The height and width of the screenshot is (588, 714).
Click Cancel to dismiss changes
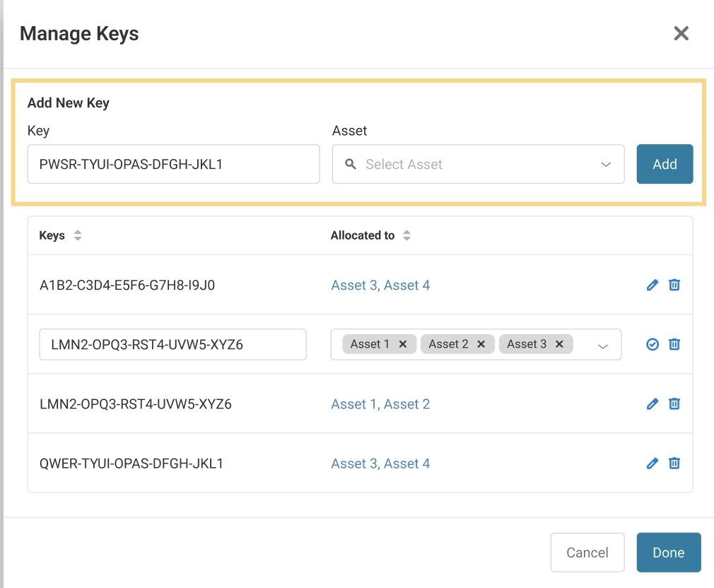coord(587,552)
